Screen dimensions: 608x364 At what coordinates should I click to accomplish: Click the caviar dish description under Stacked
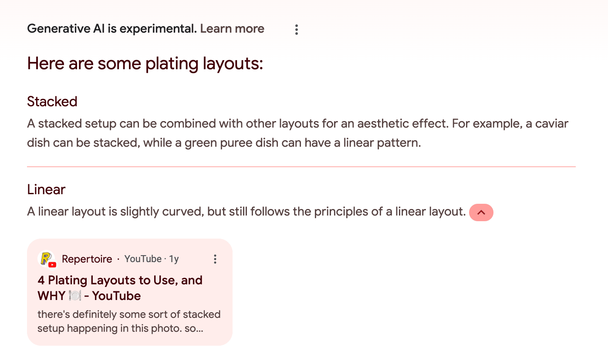(298, 133)
